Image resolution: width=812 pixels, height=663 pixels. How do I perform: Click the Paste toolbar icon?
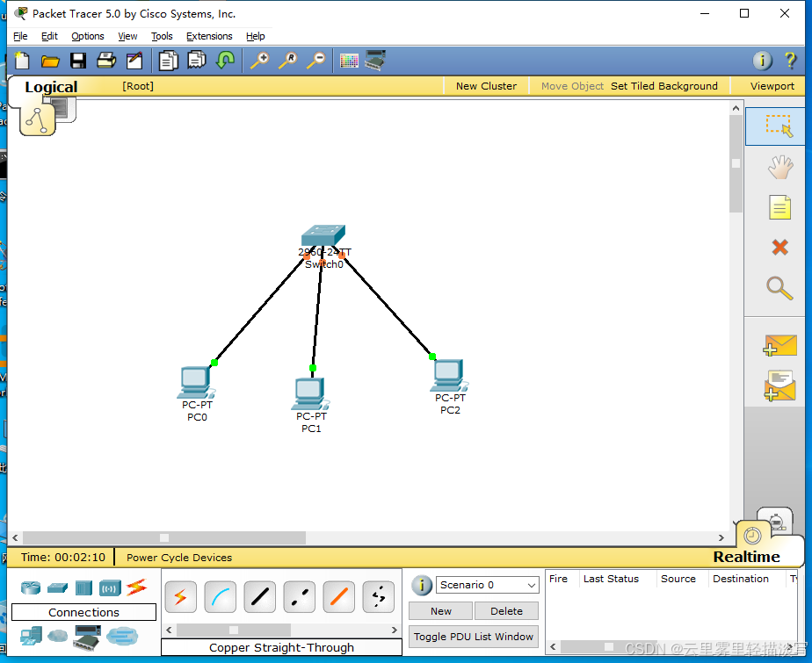click(x=197, y=60)
